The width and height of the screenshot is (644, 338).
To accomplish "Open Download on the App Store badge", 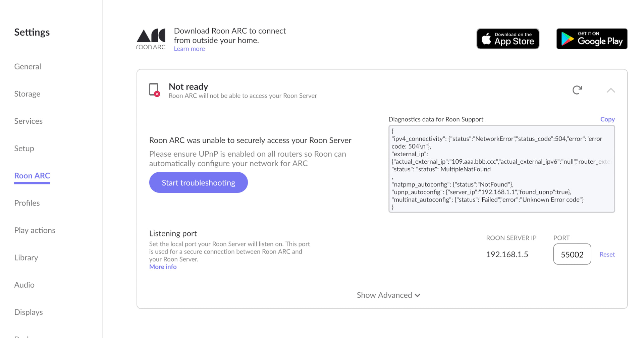I will pos(508,39).
